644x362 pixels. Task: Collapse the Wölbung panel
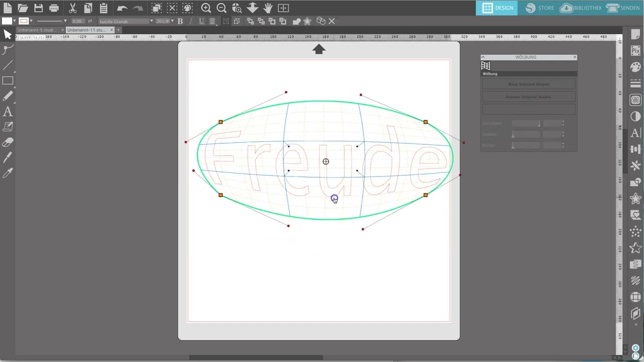483,57
